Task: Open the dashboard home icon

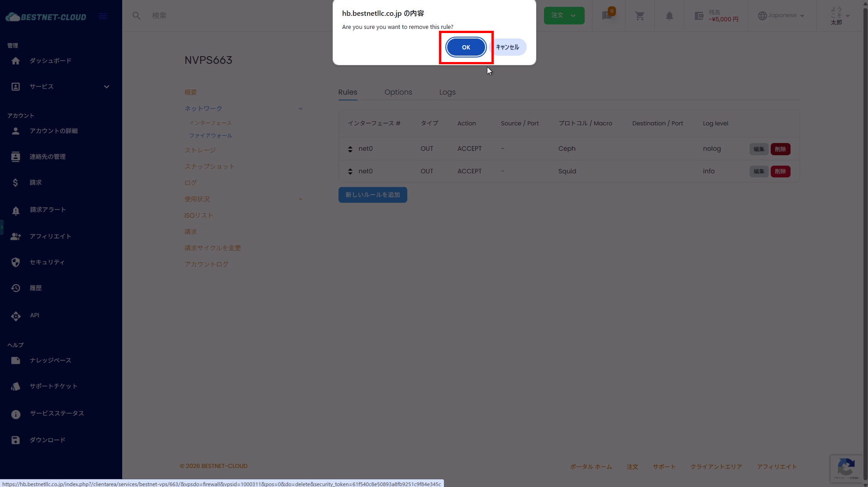Action: tap(16, 61)
